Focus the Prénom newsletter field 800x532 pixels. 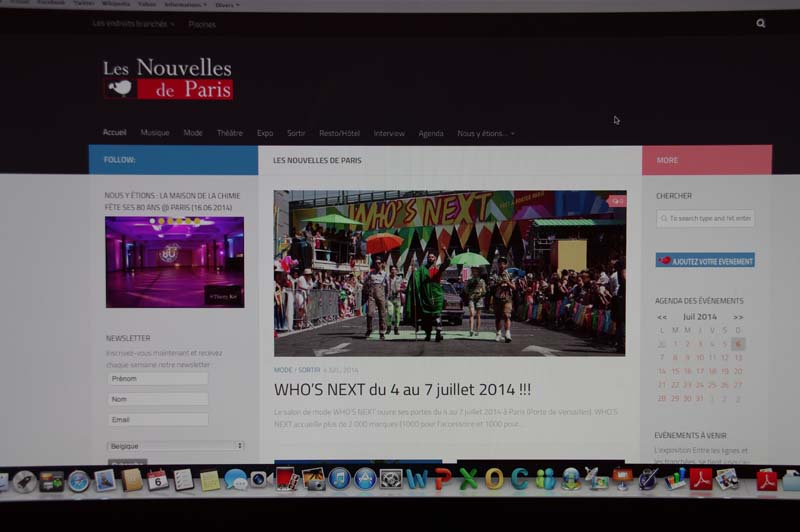pyautogui.click(x=158, y=378)
